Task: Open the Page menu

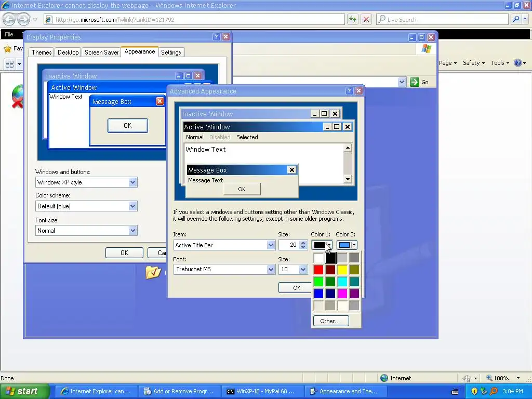Action: point(447,63)
